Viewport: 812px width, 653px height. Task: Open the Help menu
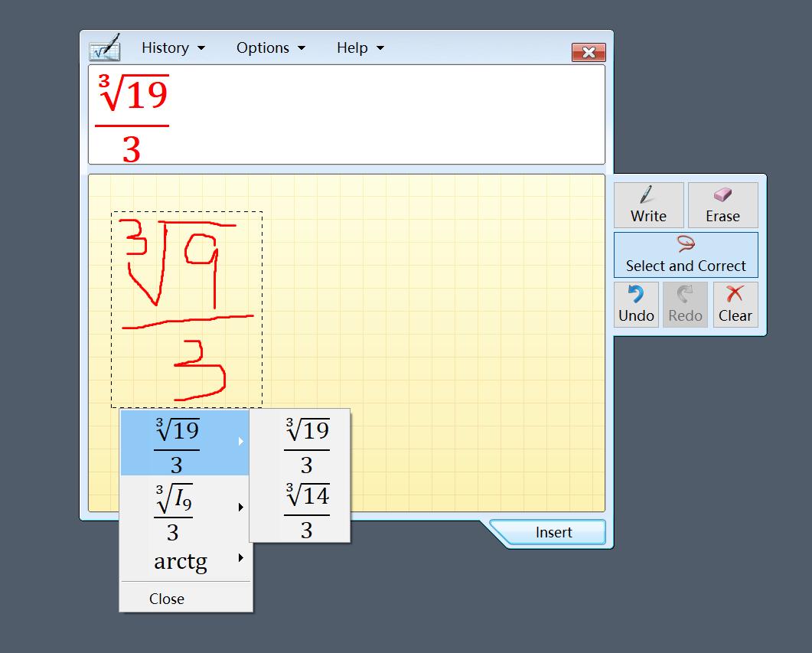coord(360,47)
